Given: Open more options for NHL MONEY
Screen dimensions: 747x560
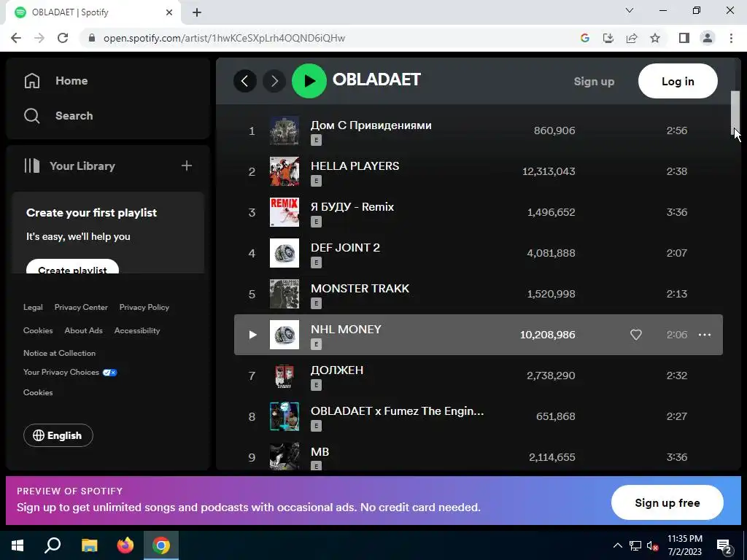Looking at the screenshot, I should pyautogui.click(x=704, y=335).
